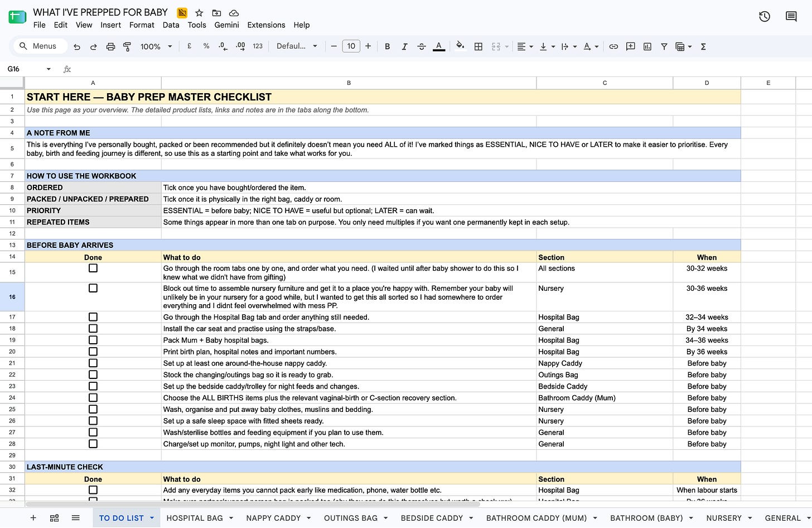Open the borders tool
812x528 pixels.
pyautogui.click(x=478, y=47)
